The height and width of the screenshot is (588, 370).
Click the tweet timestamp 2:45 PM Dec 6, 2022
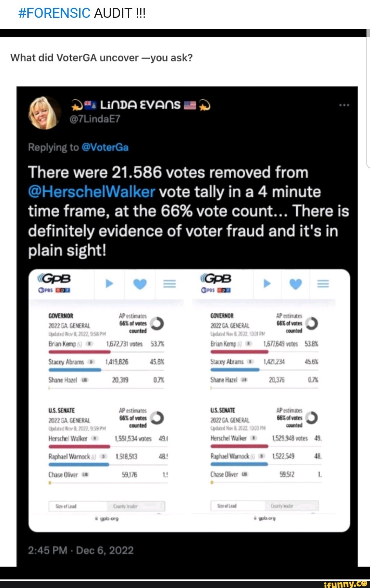coord(81,550)
